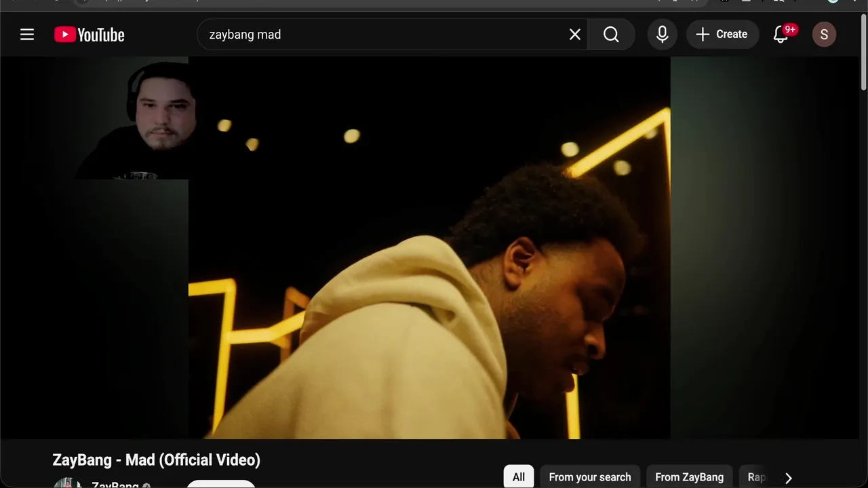Clear the search box with X icon

pyautogui.click(x=575, y=35)
